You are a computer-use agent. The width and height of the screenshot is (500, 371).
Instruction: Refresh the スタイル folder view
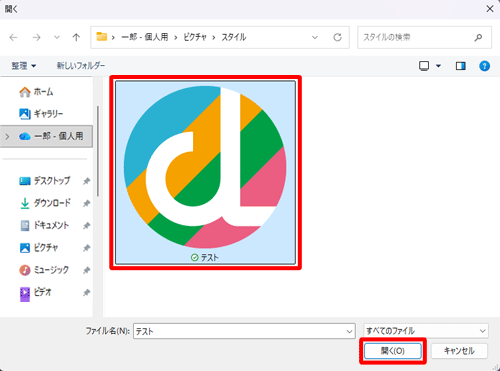coord(338,37)
